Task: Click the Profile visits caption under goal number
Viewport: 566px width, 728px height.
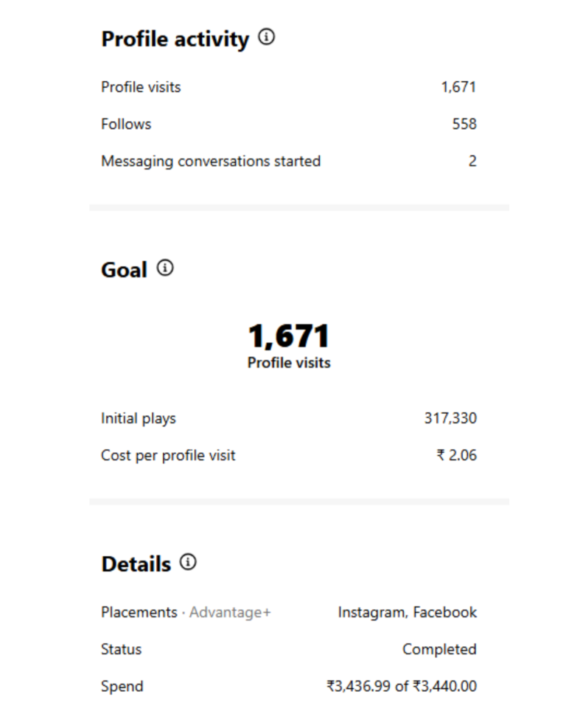Action: [289, 363]
